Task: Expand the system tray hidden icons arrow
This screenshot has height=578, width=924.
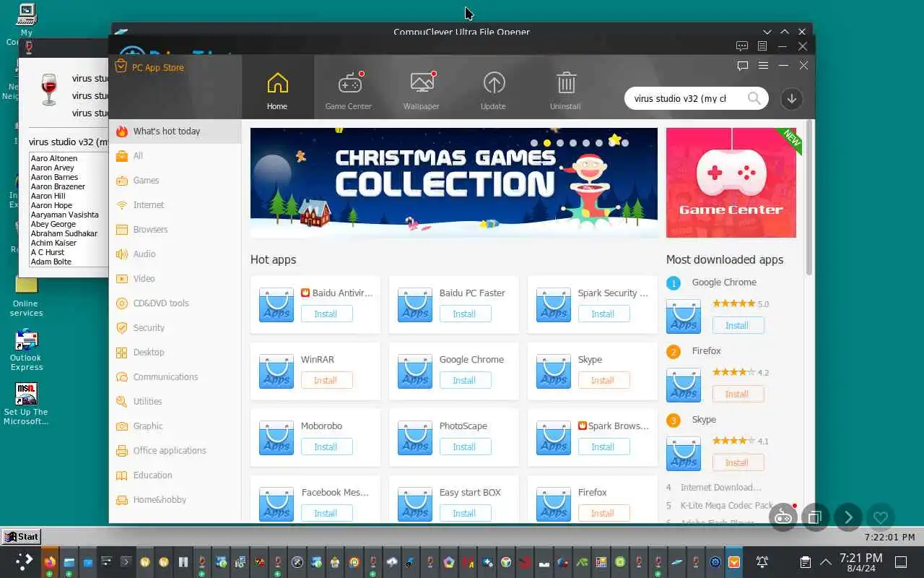Action: click(826, 561)
